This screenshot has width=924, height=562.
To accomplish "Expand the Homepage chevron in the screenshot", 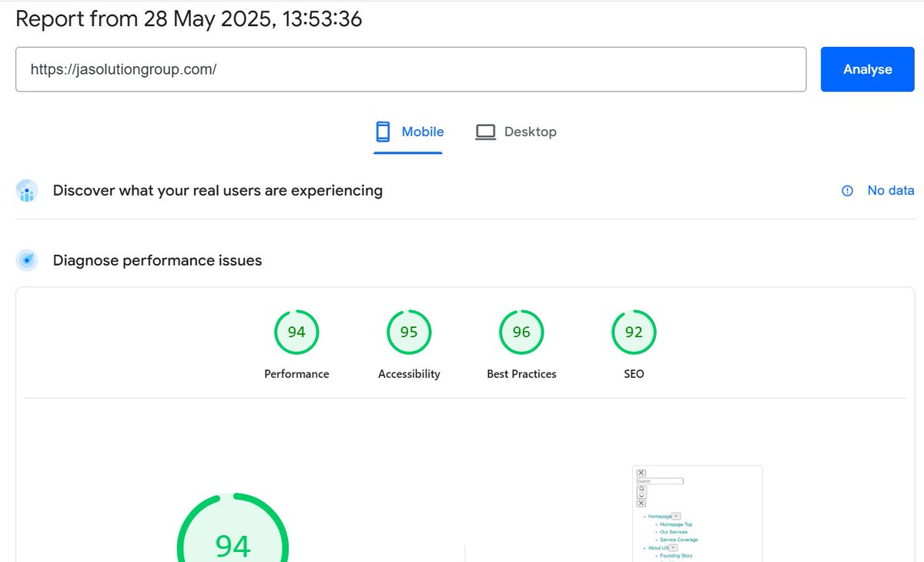I will [x=676, y=516].
